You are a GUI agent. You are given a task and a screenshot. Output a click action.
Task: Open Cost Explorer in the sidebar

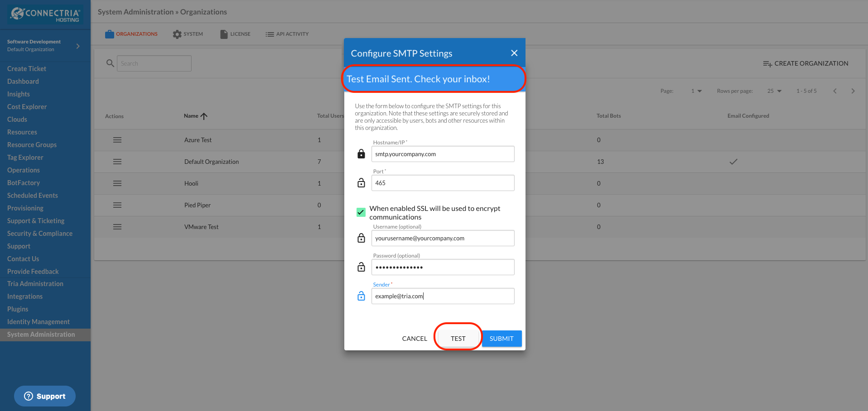[27, 107]
